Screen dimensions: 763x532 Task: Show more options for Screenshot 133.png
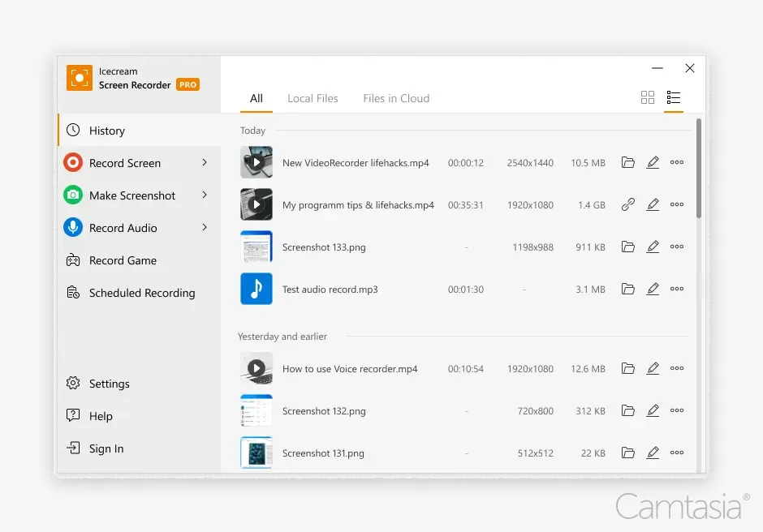point(677,247)
